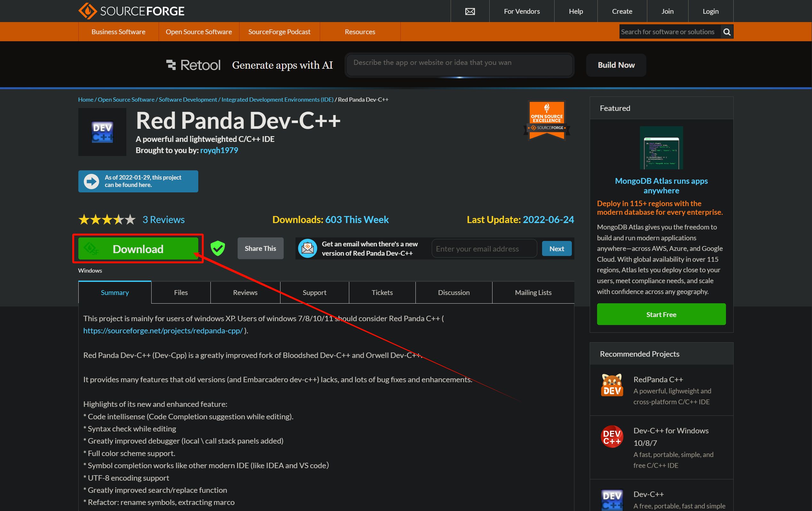The width and height of the screenshot is (812, 511).
Task: Open MongoDB Atlas runs apps anywhere link
Action: [661, 186]
